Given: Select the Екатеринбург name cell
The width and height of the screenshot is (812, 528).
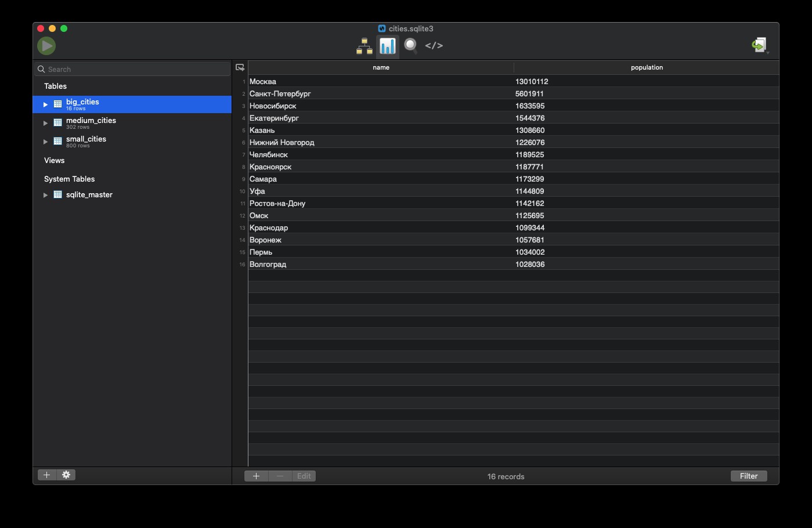Looking at the screenshot, I should pyautogui.click(x=381, y=118).
